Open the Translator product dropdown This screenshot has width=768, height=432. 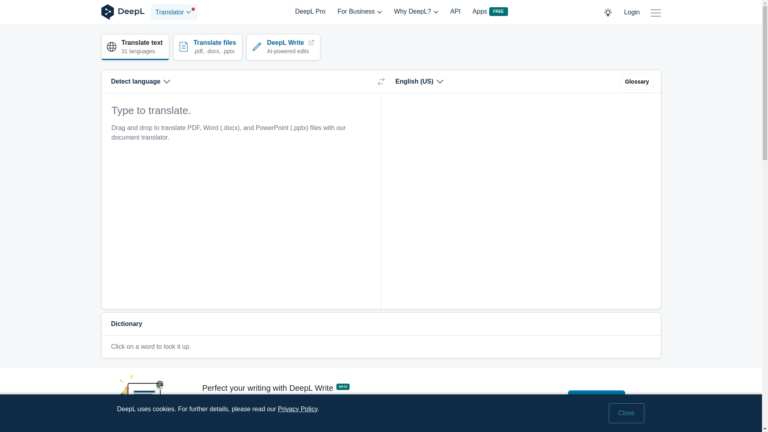[x=174, y=12]
